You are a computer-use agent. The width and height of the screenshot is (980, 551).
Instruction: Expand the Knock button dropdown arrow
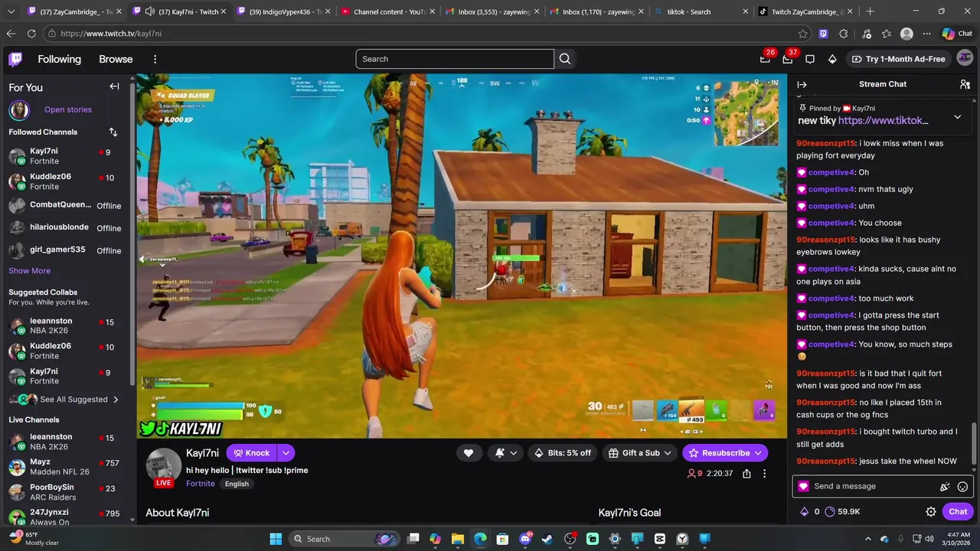pyautogui.click(x=286, y=453)
